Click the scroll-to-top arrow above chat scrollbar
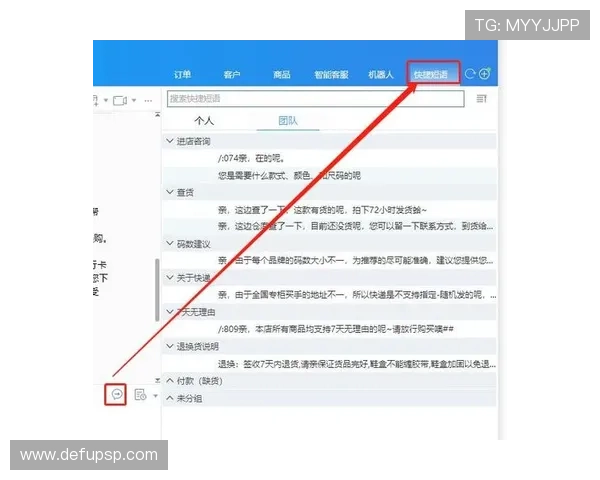This screenshot has height=480, width=600. point(157,114)
